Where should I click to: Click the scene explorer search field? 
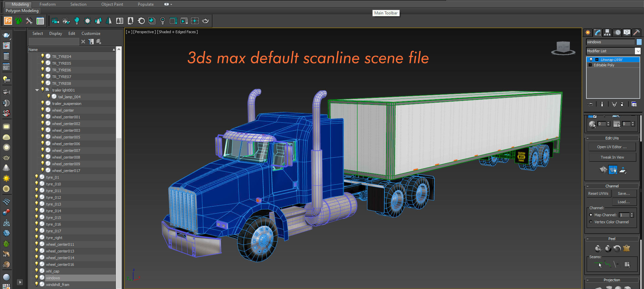coord(54,42)
